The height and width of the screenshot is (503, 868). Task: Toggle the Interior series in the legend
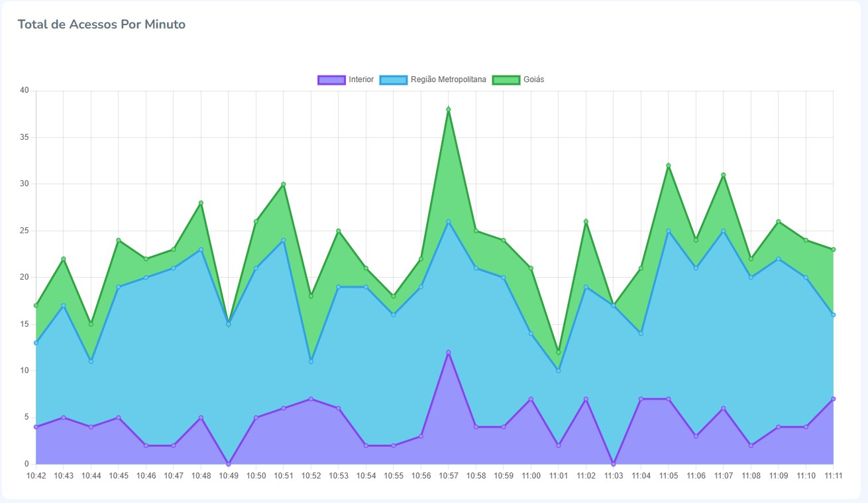pyautogui.click(x=361, y=80)
